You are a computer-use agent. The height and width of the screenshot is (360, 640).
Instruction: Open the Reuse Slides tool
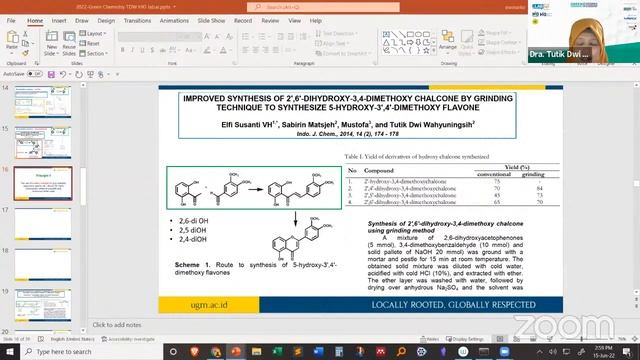[69, 43]
